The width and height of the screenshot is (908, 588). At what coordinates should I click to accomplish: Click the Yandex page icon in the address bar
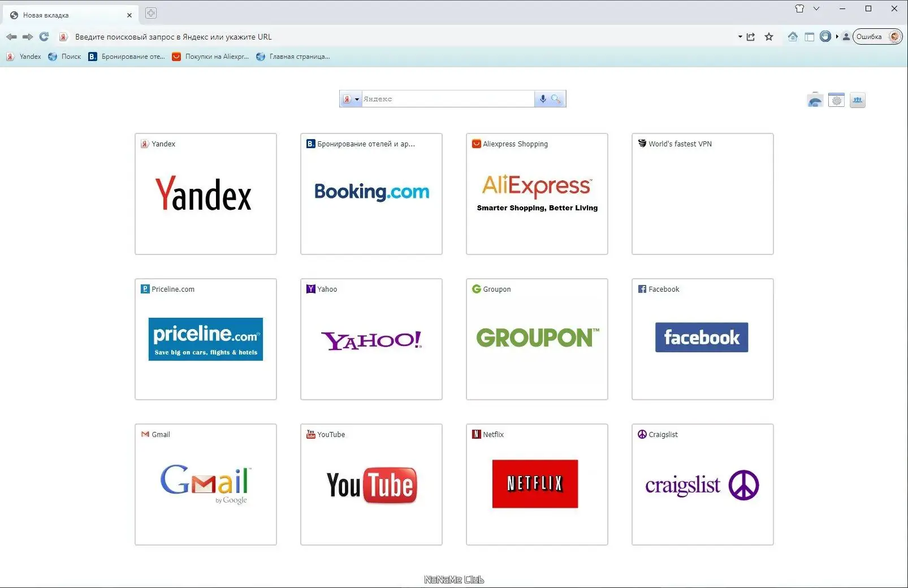[x=64, y=37]
